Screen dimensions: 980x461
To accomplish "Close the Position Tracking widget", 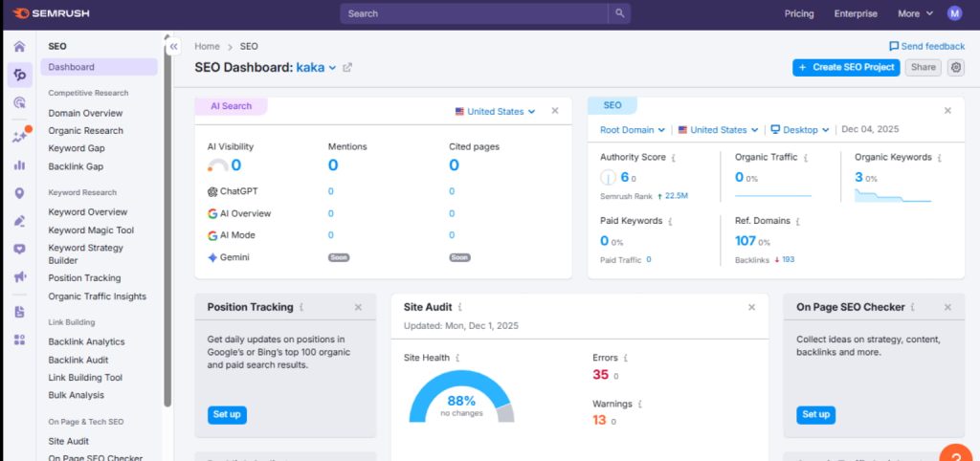I will pos(358,307).
